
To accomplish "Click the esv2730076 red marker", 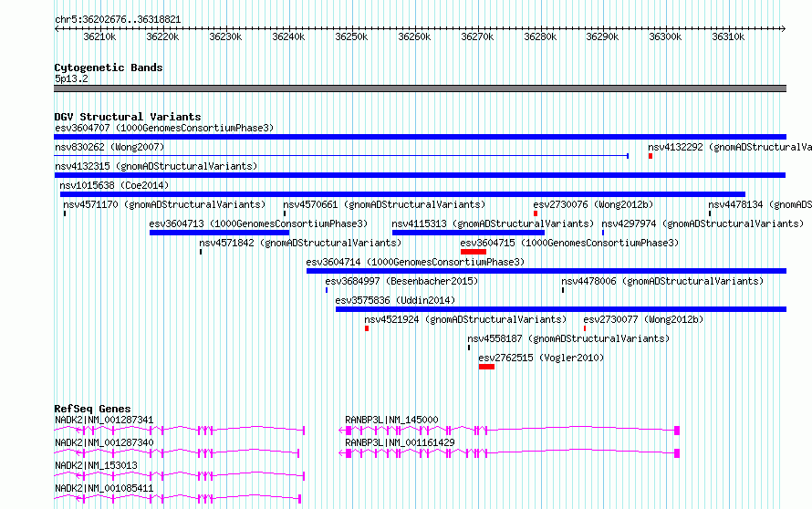I will click(x=536, y=213).
